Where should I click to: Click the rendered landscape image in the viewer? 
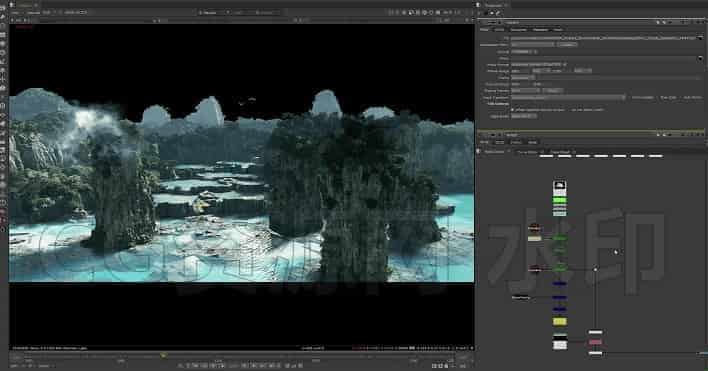tap(242, 185)
